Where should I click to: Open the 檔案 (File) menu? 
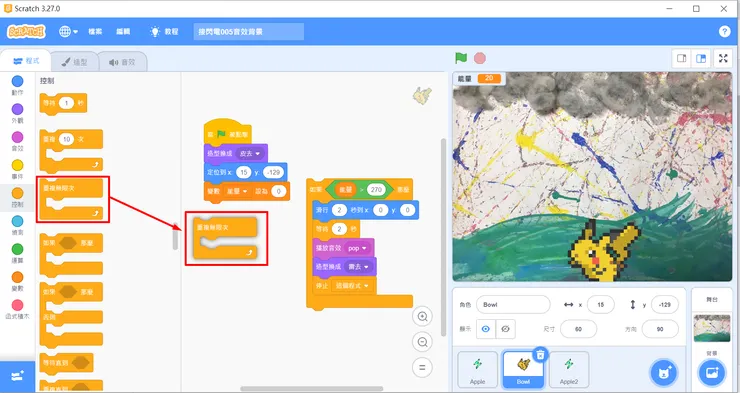click(95, 32)
